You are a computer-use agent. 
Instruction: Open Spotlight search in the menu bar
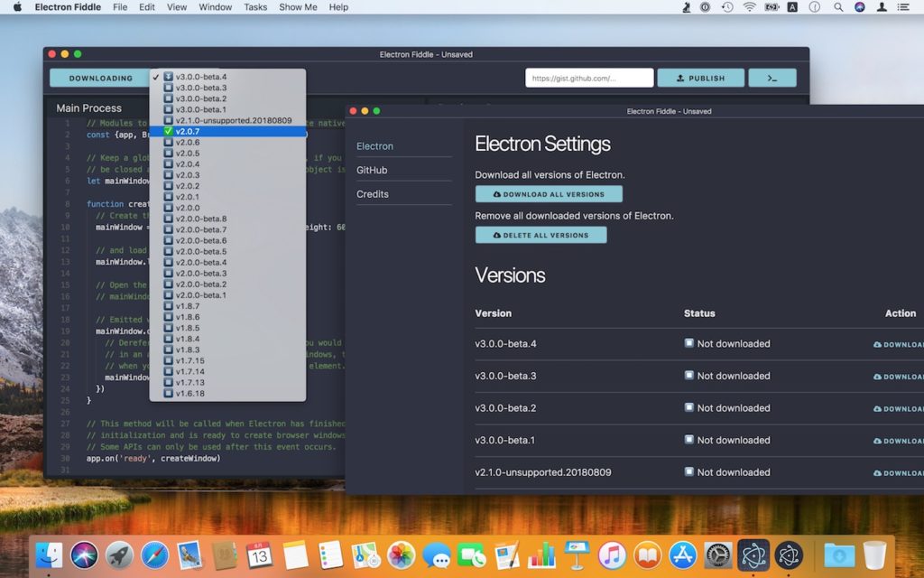[838, 7]
